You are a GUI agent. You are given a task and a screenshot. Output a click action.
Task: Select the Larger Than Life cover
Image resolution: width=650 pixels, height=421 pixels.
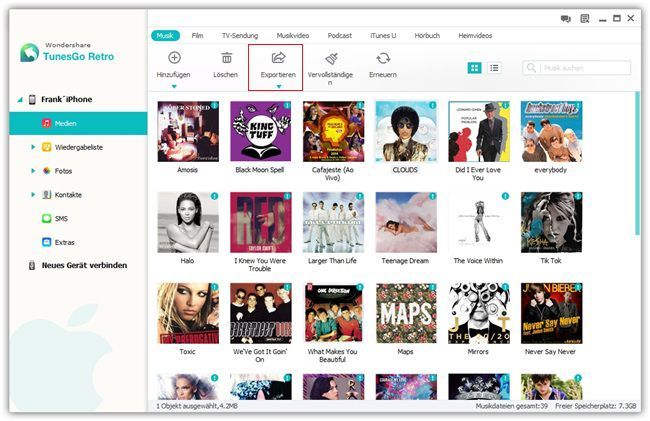333,222
